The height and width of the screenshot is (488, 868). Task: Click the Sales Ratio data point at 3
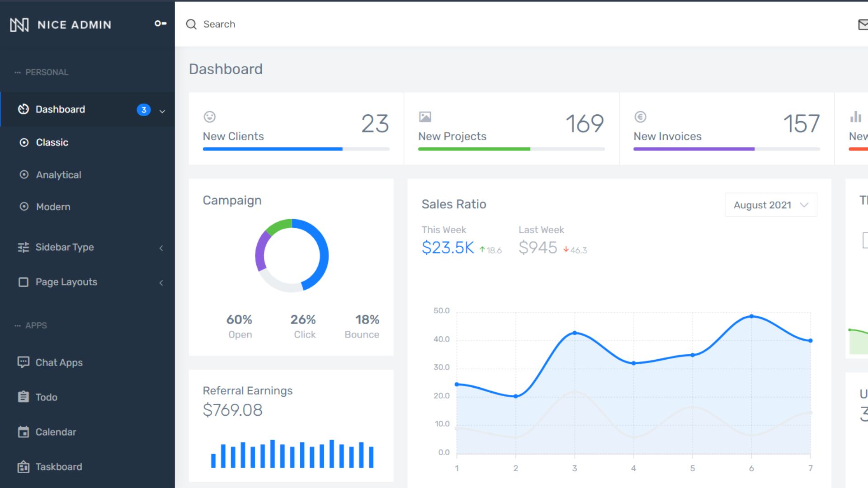[x=575, y=333]
